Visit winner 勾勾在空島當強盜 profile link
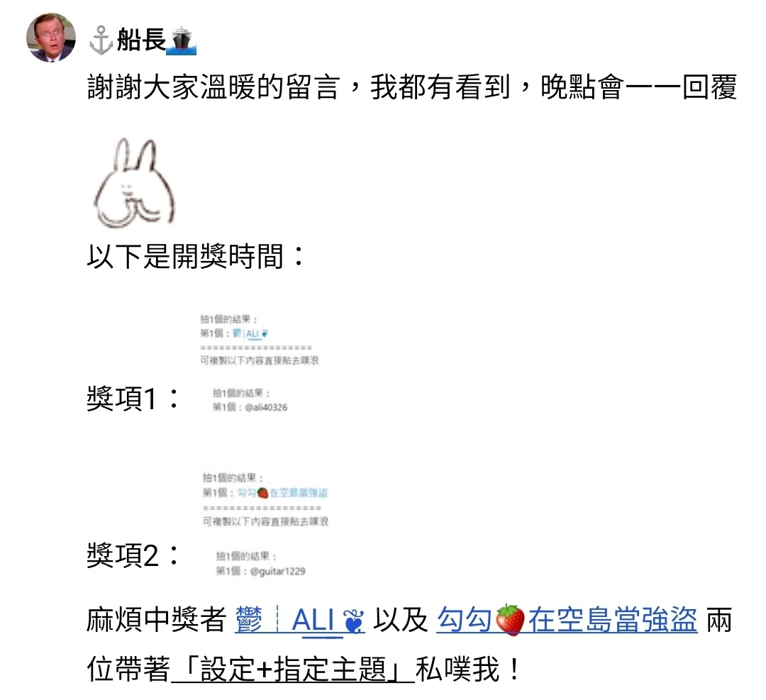The height and width of the screenshot is (700, 766). [x=567, y=621]
